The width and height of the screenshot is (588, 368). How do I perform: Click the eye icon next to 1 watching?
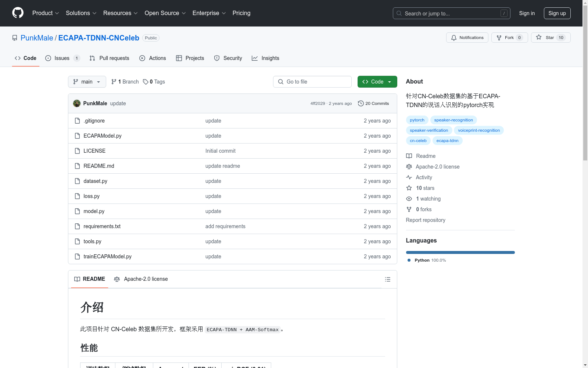pyautogui.click(x=409, y=199)
